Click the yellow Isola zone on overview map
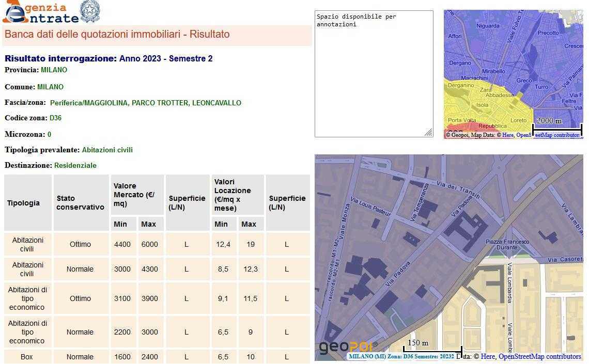Image resolution: width=589 pixels, height=364 pixels. 482,105
